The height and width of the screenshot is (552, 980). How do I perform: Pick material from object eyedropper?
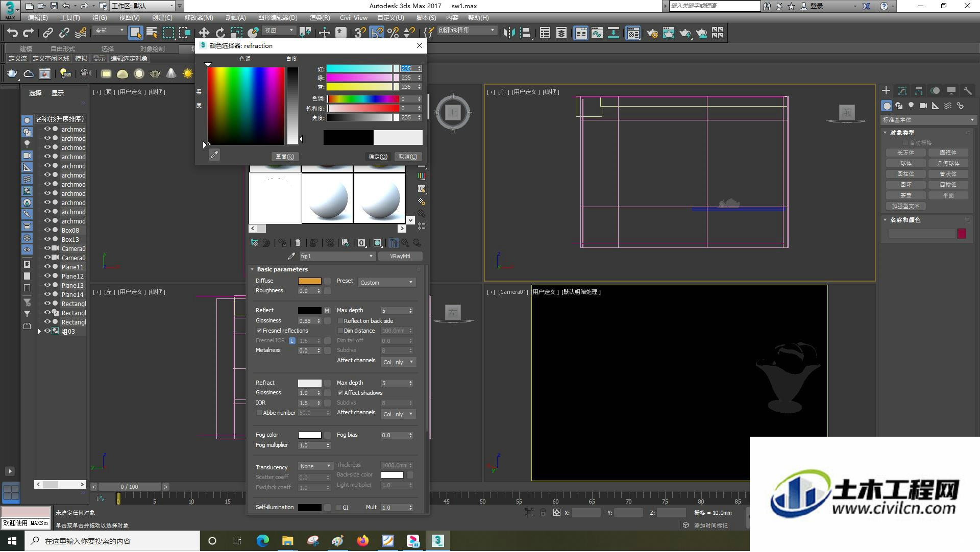(x=291, y=256)
